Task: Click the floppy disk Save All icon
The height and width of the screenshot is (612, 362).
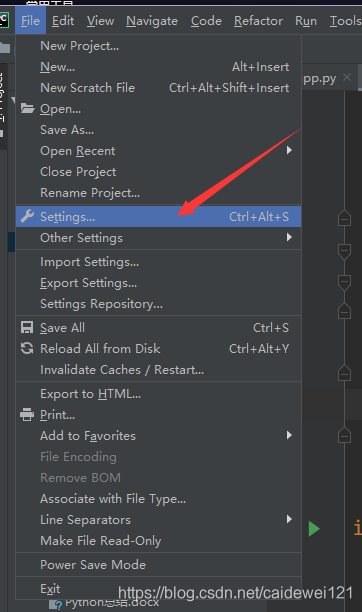Action: pos(27,327)
